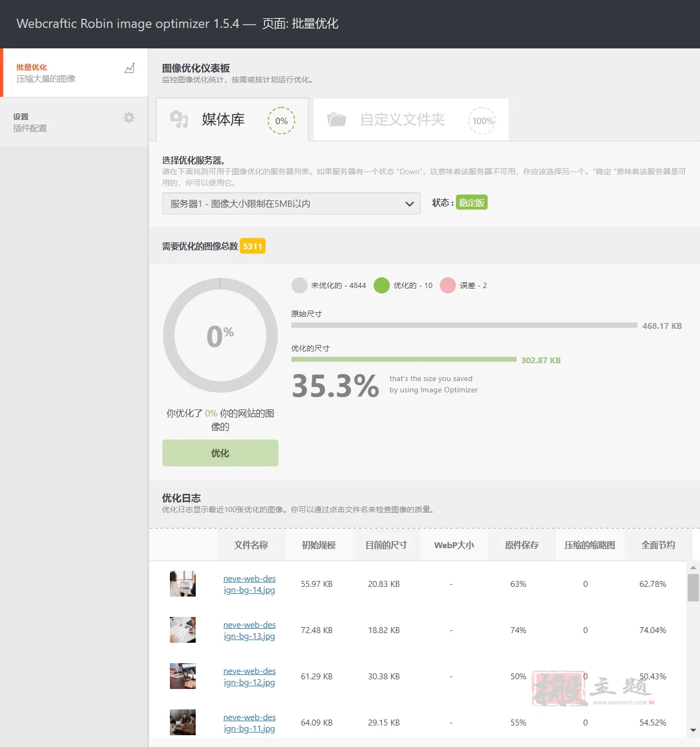Switch to the 媒体库 tab
700x747 pixels.
click(232, 119)
